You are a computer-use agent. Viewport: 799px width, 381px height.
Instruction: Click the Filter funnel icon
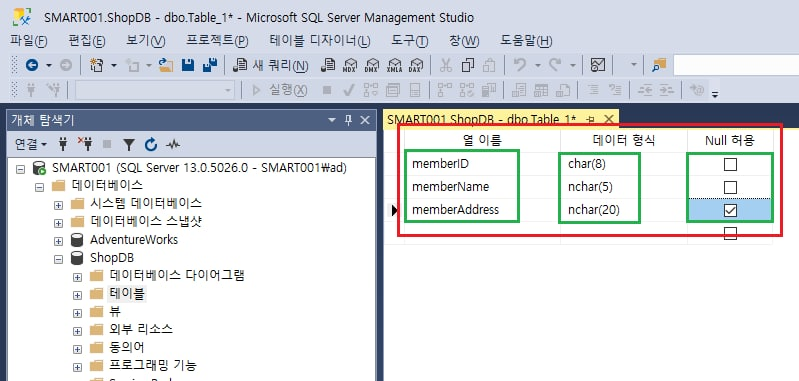(129, 145)
